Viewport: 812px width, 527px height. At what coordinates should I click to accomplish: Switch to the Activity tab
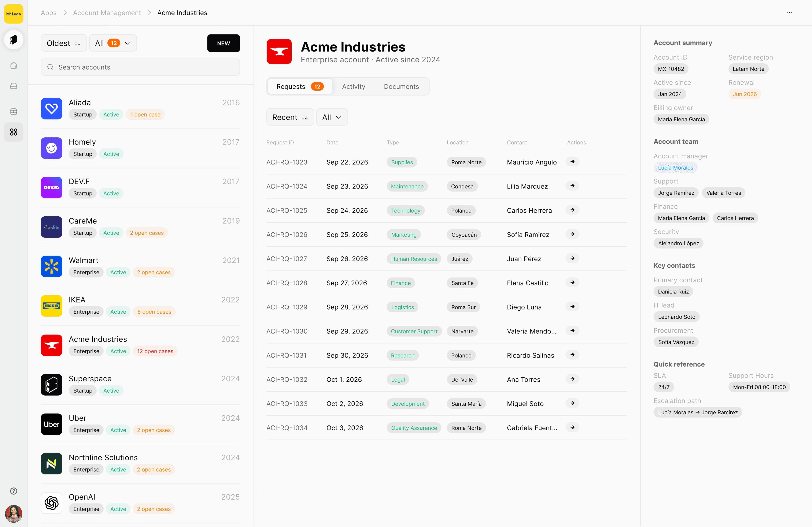[354, 87]
